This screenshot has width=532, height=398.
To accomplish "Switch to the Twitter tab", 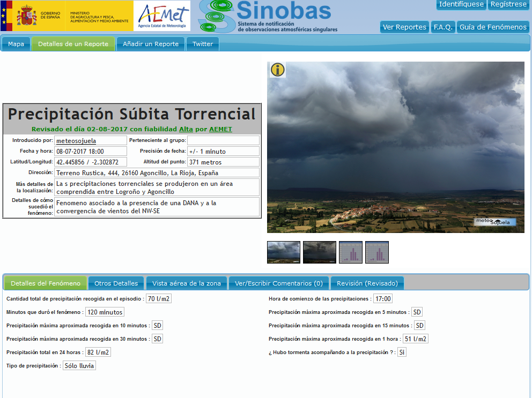I will point(203,44).
